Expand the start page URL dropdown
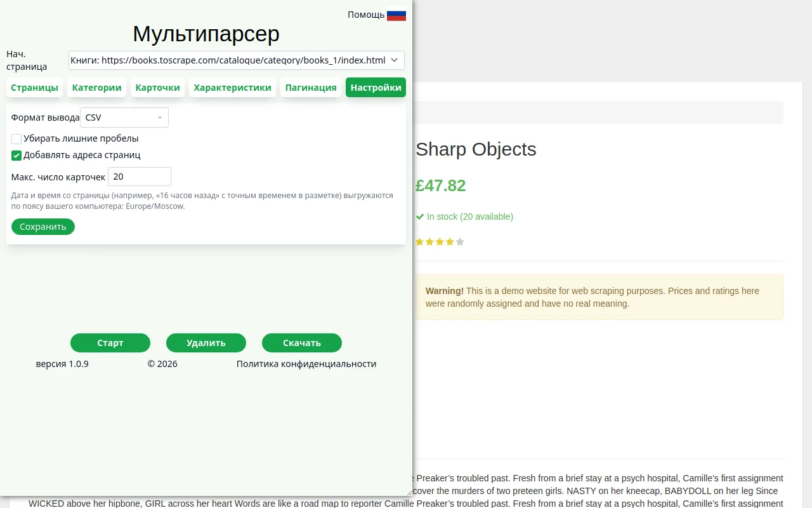Viewport: 812px width, 508px height. pos(237,60)
